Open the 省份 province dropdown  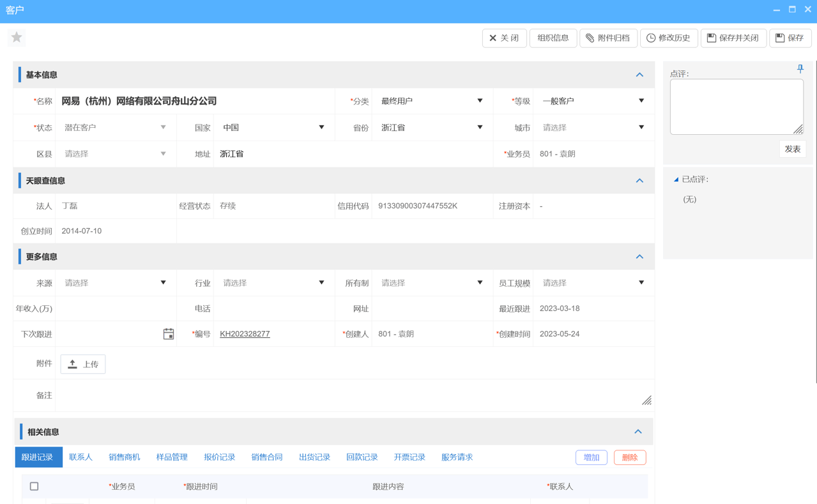tap(480, 127)
